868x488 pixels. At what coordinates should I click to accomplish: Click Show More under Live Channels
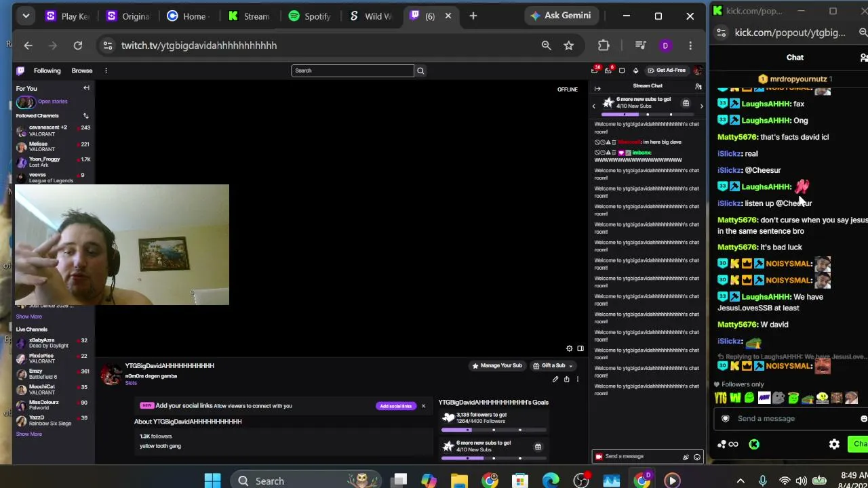click(x=29, y=434)
